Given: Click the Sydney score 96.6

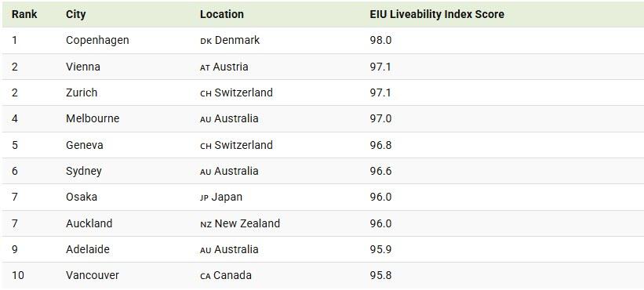Looking at the screenshot, I should coord(380,171).
